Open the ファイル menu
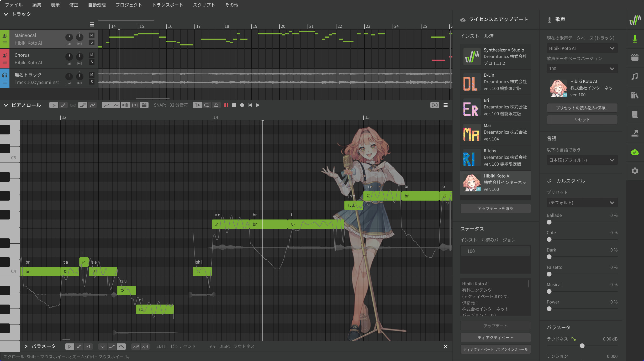This screenshot has width=644, height=361. point(14,5)
